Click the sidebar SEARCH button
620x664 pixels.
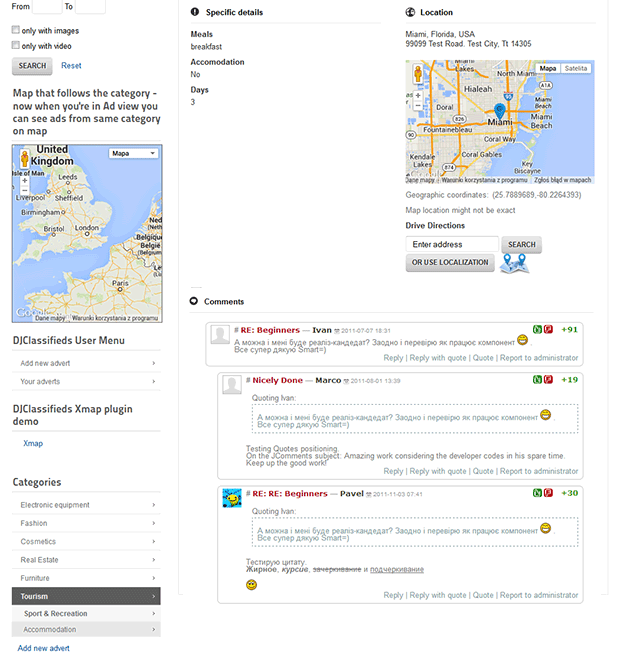coord(32,66)
